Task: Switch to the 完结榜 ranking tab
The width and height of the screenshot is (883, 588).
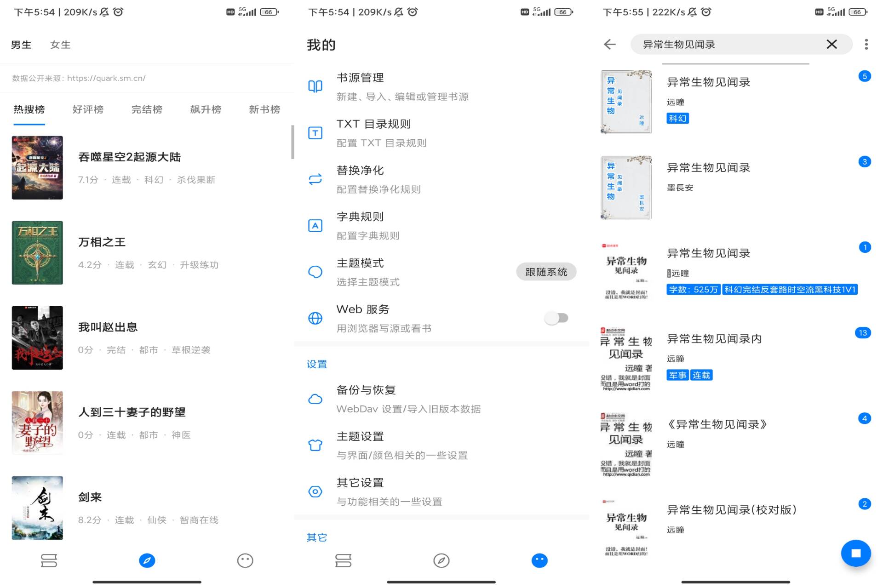Action: pos(147,109)
